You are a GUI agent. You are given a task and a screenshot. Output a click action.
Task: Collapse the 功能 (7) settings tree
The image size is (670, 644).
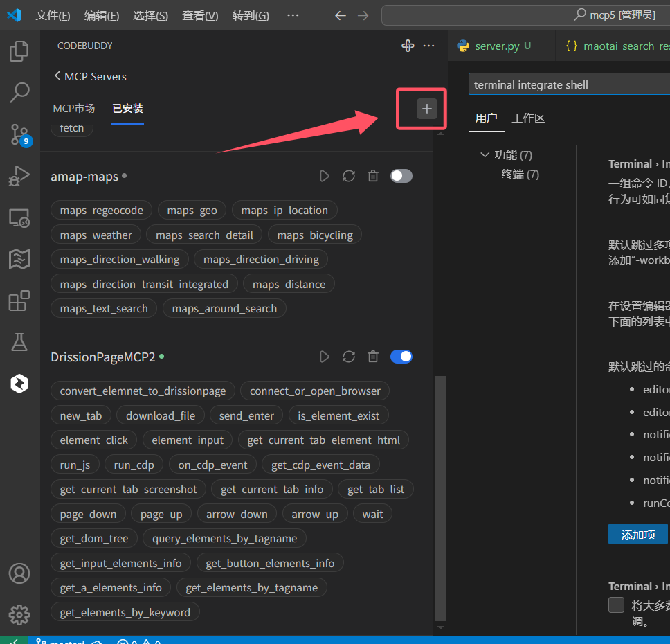click(485, 155)
